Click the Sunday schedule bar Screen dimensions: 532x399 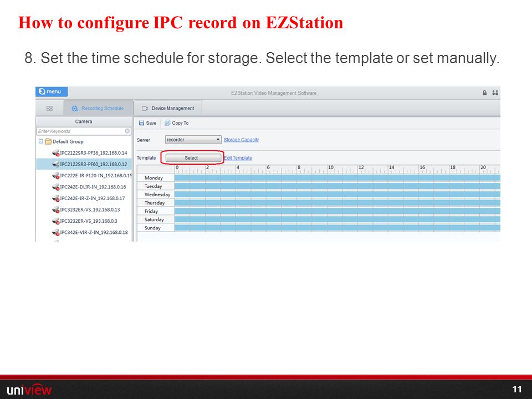[337, 228]
